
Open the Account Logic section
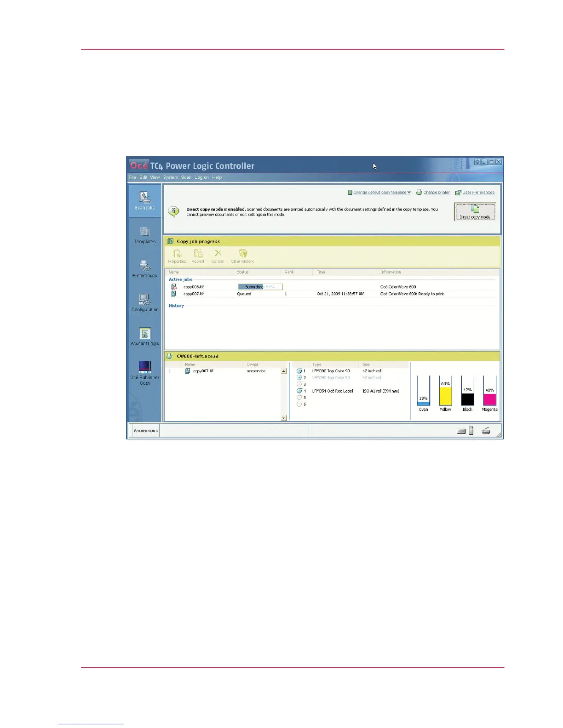(x=145, y=336)
